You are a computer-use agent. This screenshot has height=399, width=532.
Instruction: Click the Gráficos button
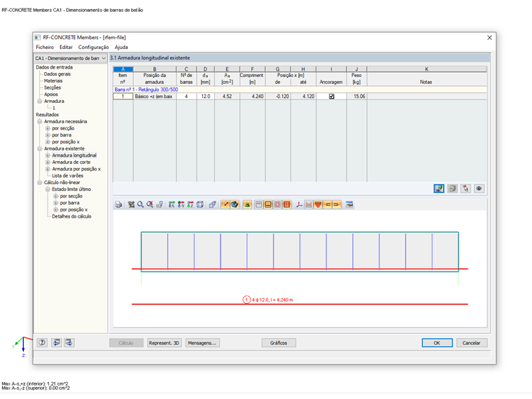click(279, 343)
